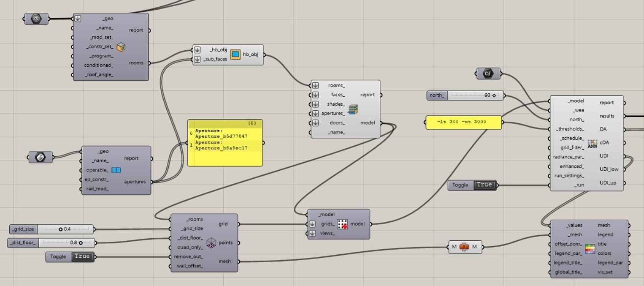Click the orange icon between the two M labels
The image size is (644, 286).
click(464, 247)
